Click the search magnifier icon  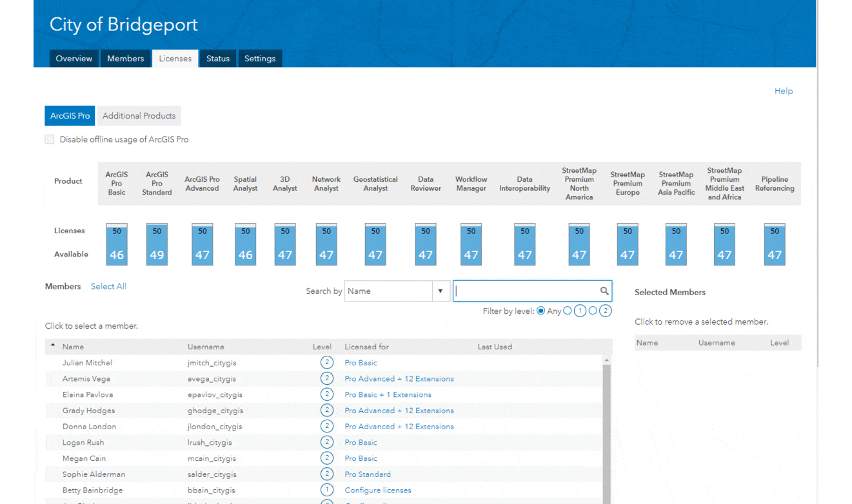pyautogui.click(x=604, y=291)
